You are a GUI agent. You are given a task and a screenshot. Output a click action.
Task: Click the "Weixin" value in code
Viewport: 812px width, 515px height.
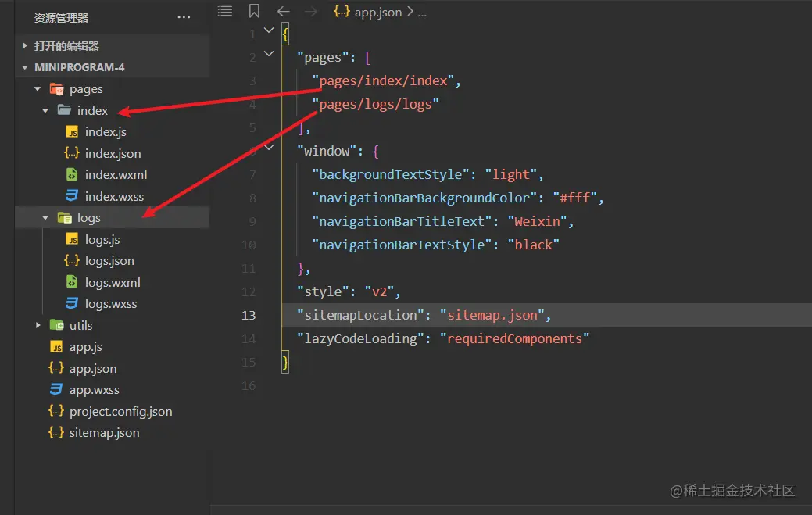[538, 221]
